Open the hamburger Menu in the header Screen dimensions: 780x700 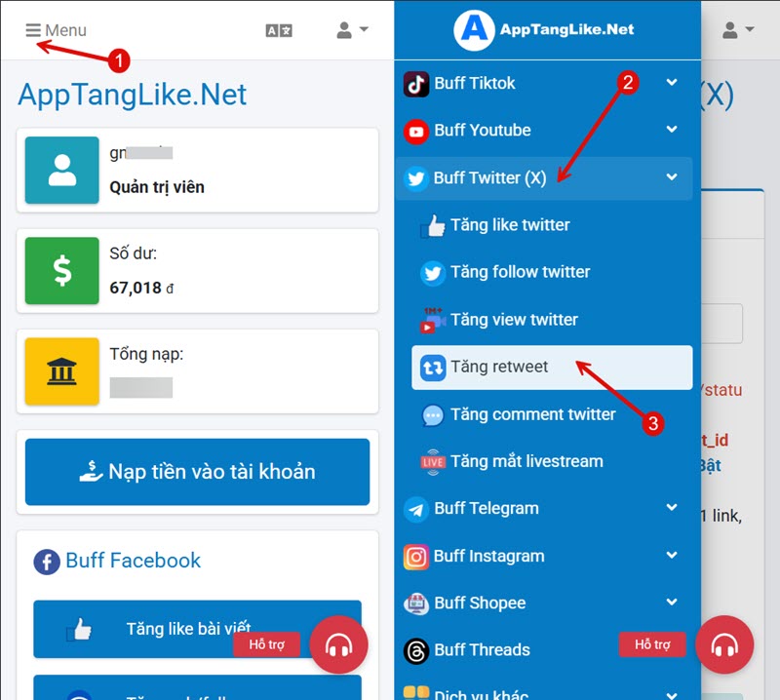56,30
